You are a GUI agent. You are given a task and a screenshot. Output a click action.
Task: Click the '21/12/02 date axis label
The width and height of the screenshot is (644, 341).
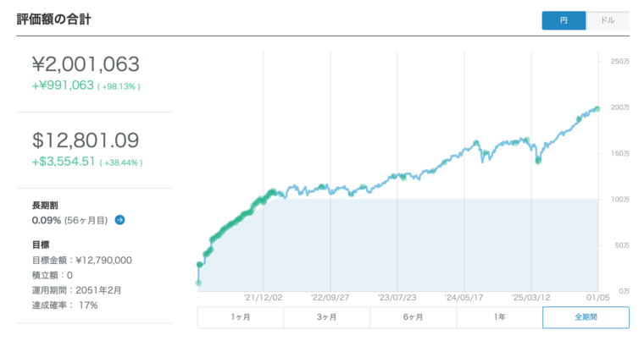tap(263, 297)
